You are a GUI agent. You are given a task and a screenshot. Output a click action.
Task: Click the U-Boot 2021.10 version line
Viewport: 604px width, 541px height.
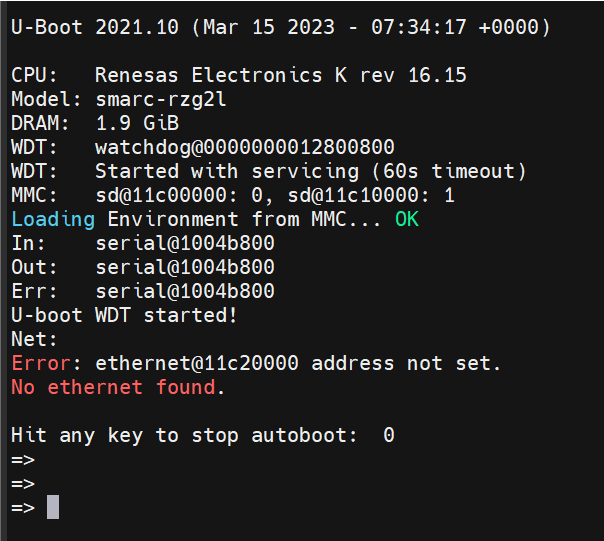click(x=281, y=27)
